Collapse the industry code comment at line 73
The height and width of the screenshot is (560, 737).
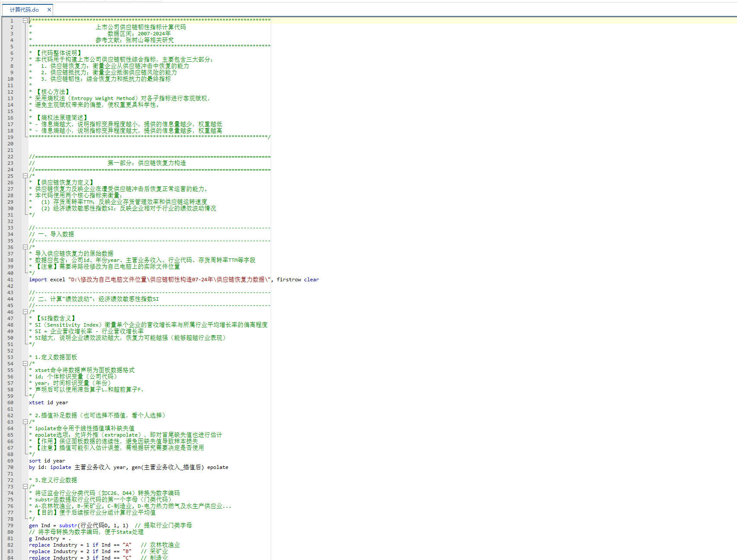tap(25, 487)
